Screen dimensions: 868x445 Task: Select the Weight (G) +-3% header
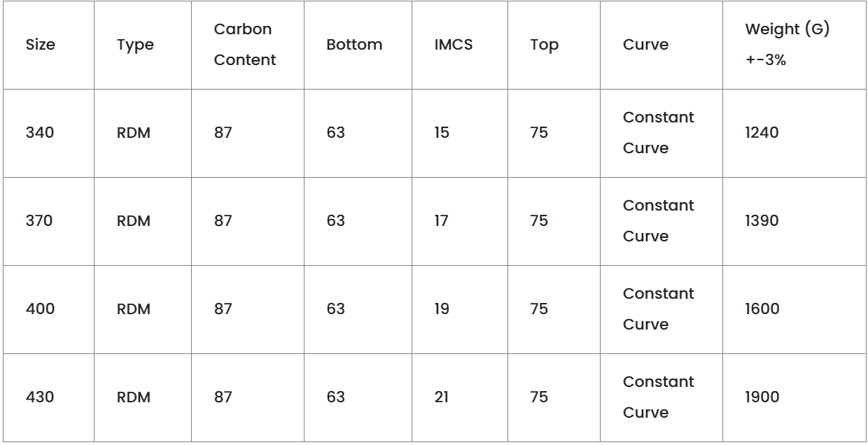point(781,45)
